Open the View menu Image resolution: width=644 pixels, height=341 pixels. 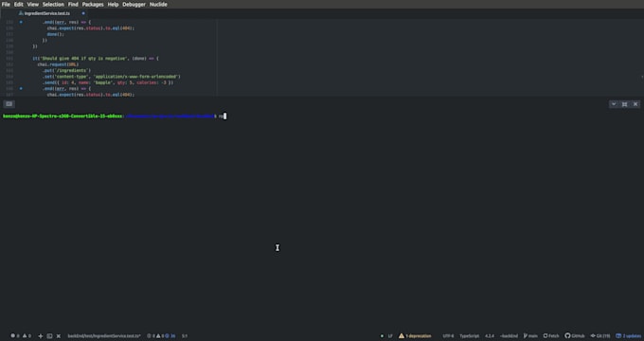pyautogui.click(x=33, y=5)
